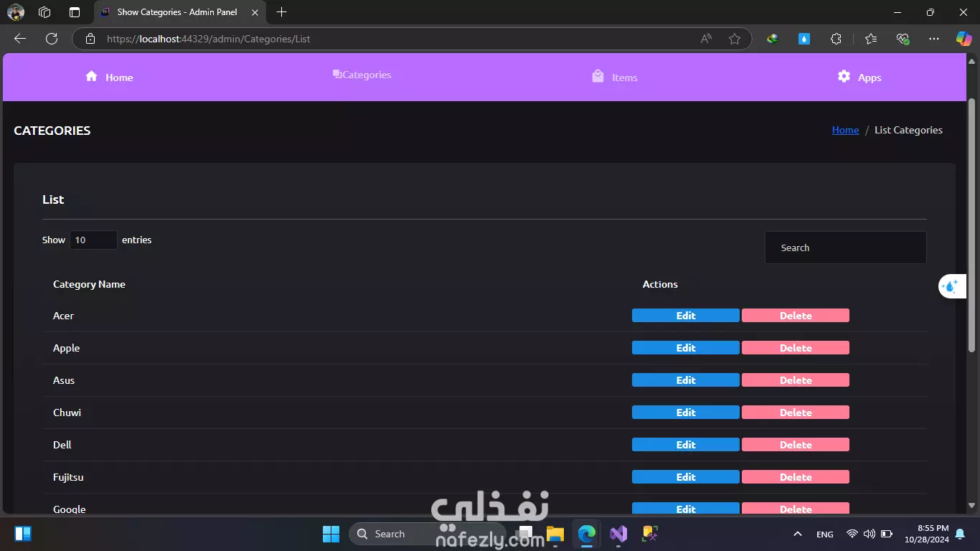The height and width of the screenshot is (551, 980).
Task: Delete the Dell category
Action: tap(796, 445)
